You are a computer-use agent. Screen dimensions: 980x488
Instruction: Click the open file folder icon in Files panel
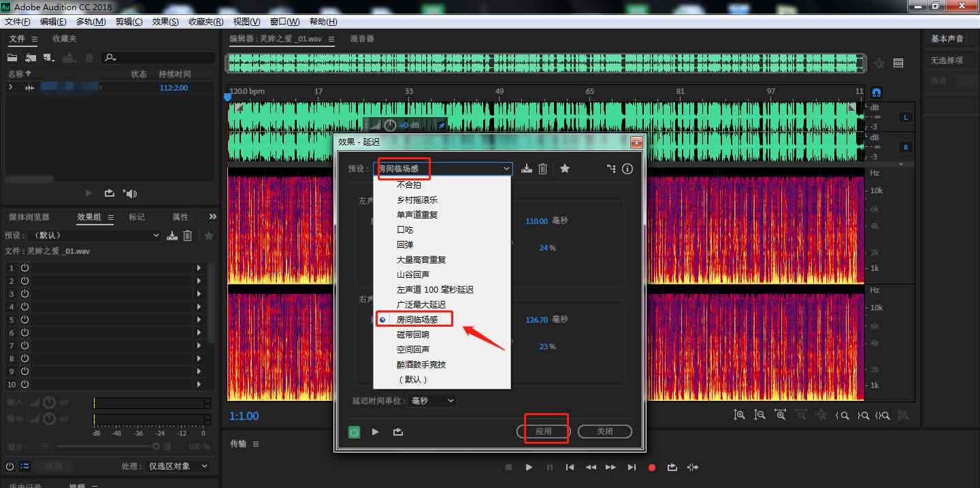(12, 58)
